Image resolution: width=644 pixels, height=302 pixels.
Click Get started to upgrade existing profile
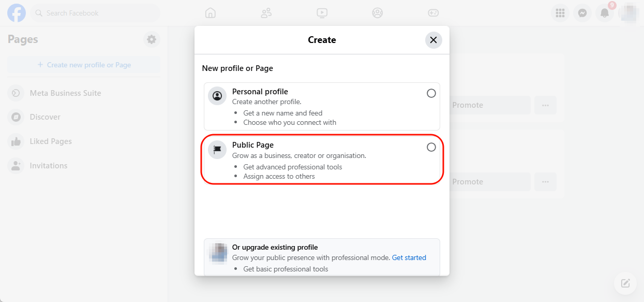pyautogui.click(x=409, y=257)
